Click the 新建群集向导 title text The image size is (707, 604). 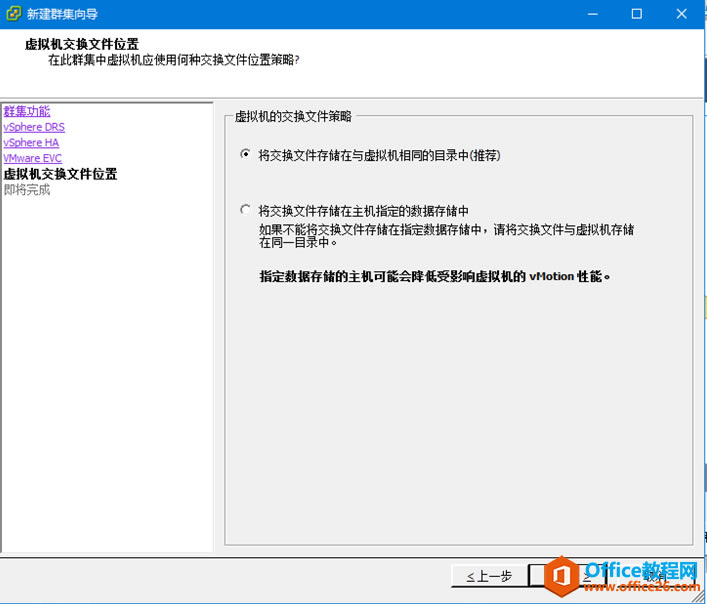(62, 14)
